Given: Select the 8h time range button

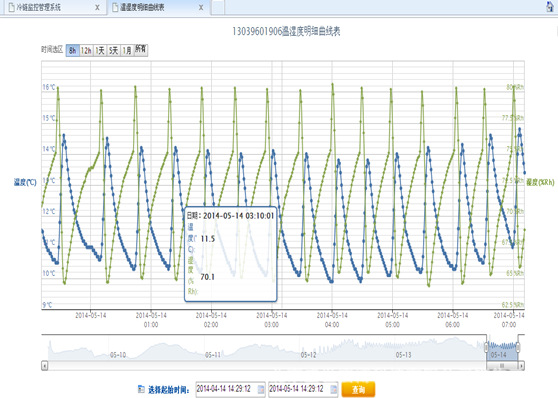Looking at the screenshot, I should pos(73,50).
